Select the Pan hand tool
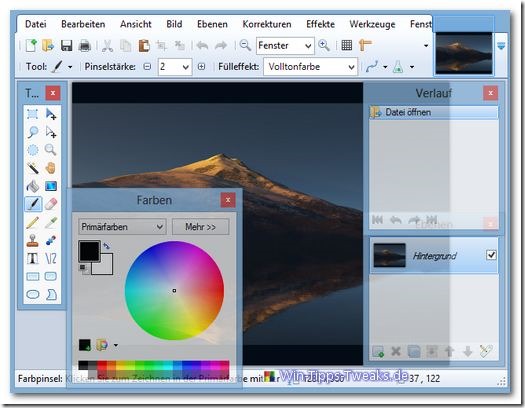525x408 pixels. (51, 168)
